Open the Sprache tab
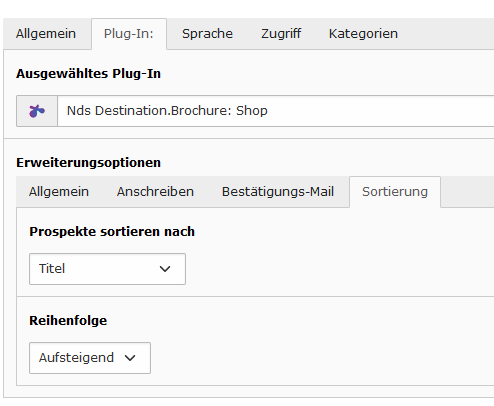Screen dimensions: 494x406 pos(207,34)
